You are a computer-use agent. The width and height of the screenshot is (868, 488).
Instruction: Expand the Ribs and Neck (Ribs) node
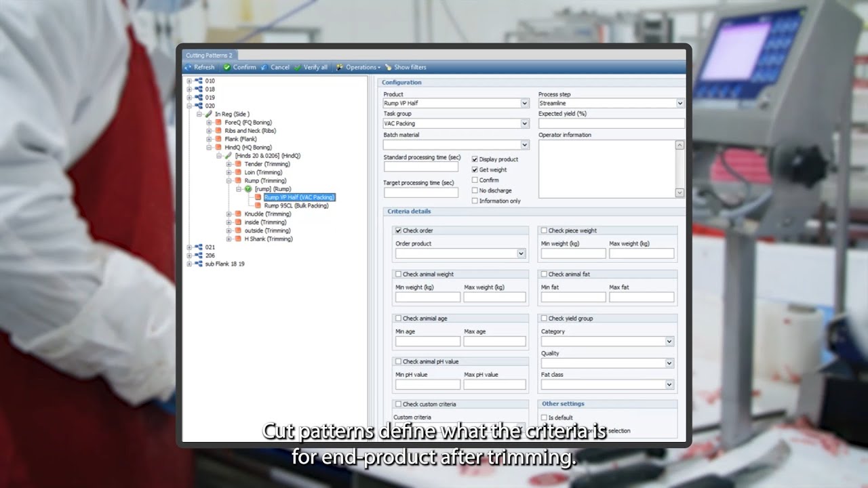210,131
